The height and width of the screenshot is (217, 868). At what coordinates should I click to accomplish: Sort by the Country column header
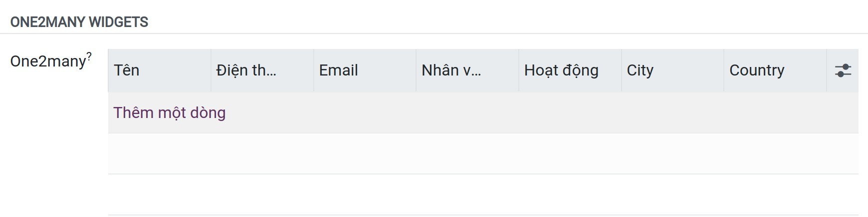coord(775,70)
